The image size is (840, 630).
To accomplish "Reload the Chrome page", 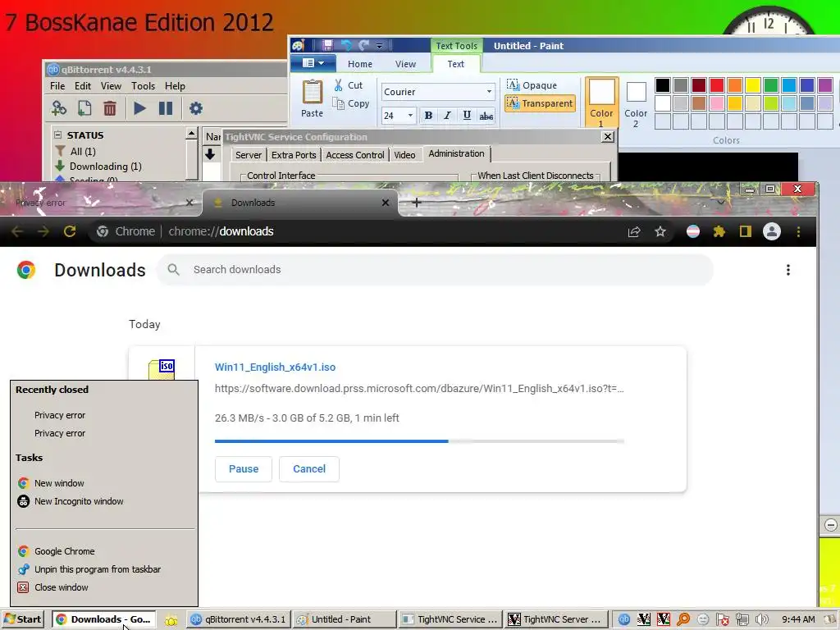I will (x=70, y=231).
